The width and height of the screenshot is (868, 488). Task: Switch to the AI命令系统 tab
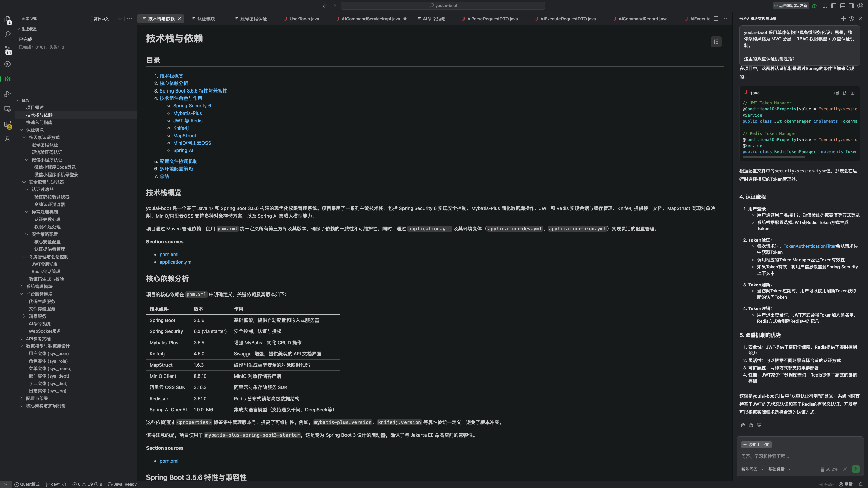tap(433, 19)
